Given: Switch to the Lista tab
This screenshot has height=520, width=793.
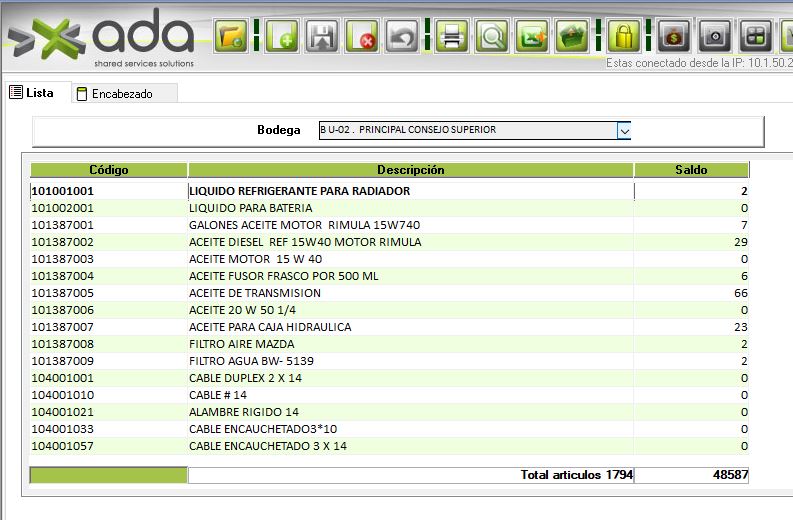Looking at the screenshot, I should [x=31, y=93].
